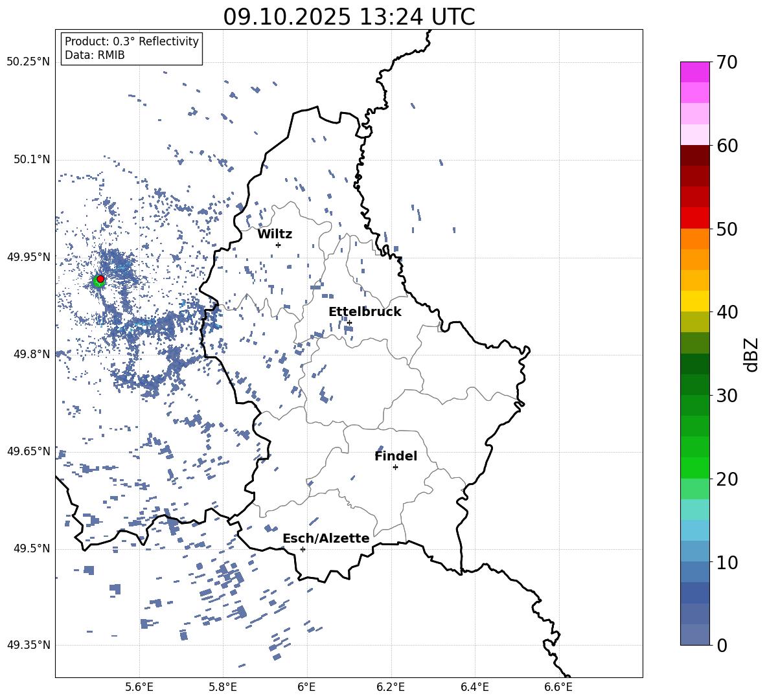Click the 49.5°N latitude label
This screenshot has height=700, width=767.
pos(32,548)
